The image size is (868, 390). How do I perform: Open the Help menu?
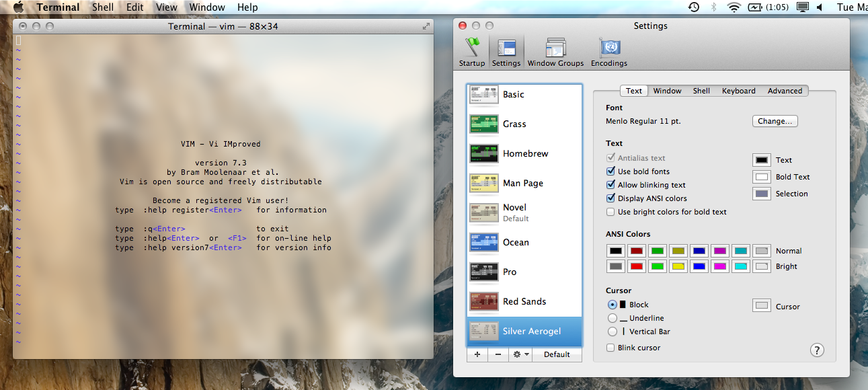[247, 7]
